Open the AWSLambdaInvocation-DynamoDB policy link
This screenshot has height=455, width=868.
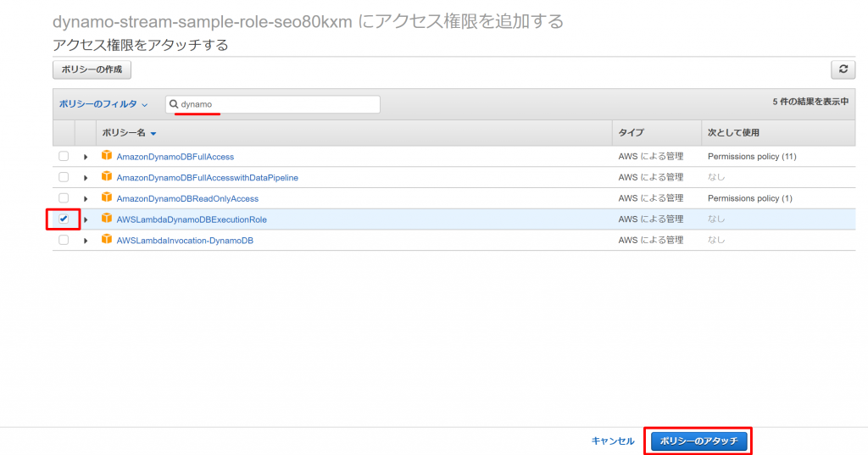point(185,241)
